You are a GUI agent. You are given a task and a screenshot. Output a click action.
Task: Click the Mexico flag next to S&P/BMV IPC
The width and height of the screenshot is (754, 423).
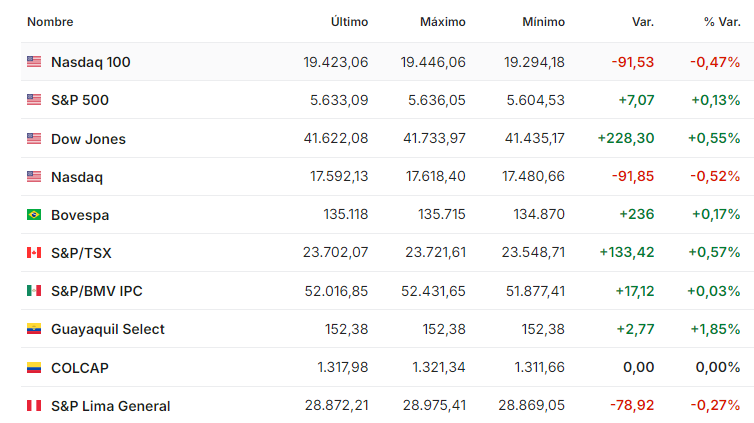34,290
